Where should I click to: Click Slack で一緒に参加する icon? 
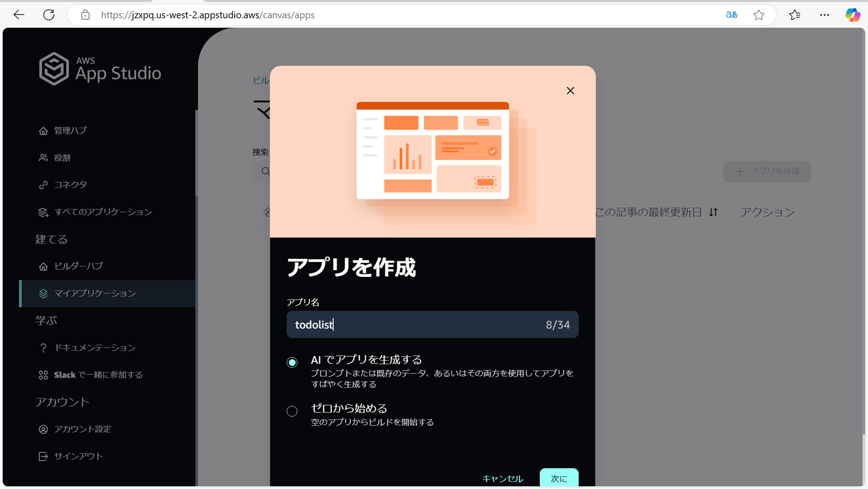43,375
